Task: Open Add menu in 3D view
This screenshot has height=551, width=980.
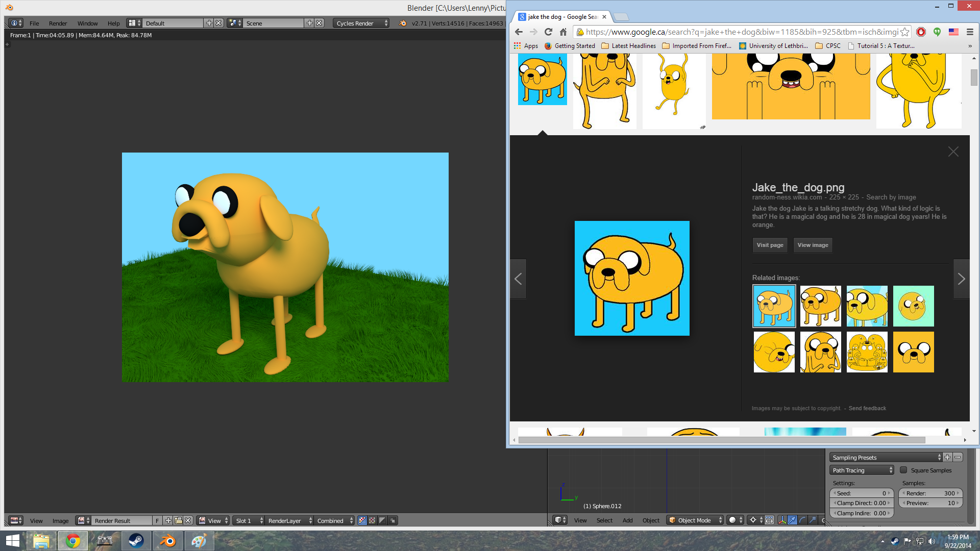Action: point(627,520)
